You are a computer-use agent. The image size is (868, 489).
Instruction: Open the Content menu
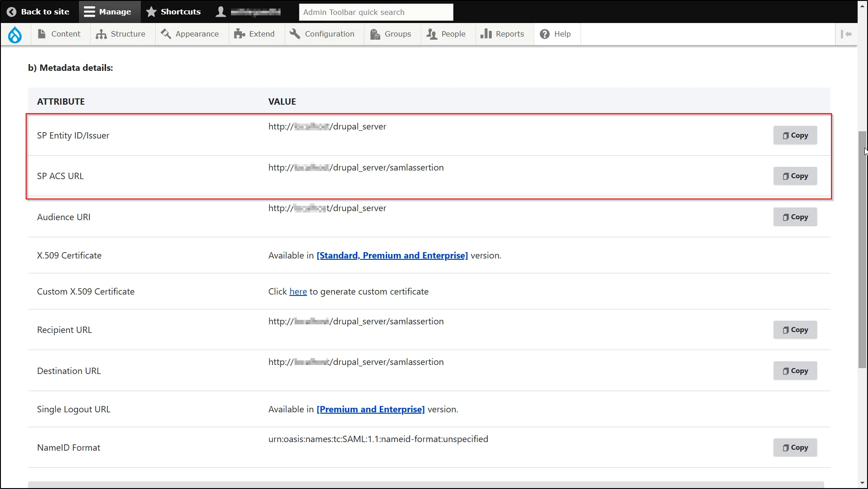65,34
